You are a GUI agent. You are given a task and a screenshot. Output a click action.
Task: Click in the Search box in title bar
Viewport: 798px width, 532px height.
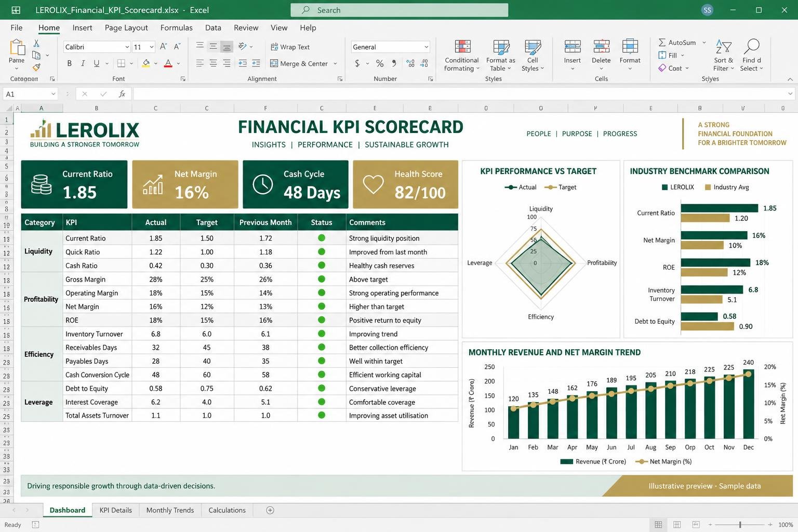[399, 10]
